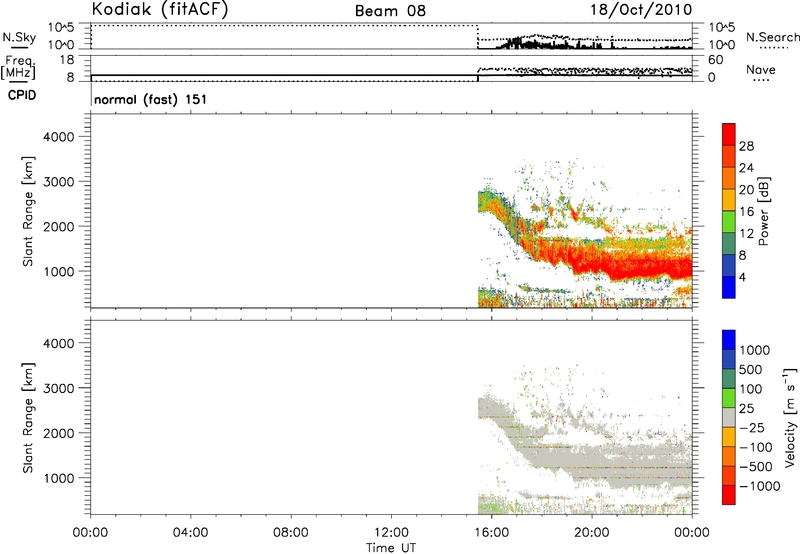Click the 20:00 time tick label
The image size is (800, 554).
point(592,533)
